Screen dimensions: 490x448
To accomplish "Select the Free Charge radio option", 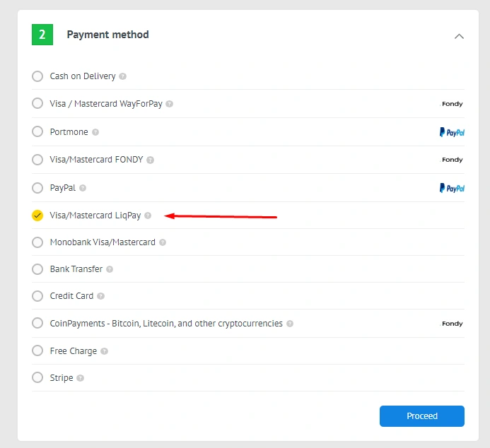I will pos(37,350).
